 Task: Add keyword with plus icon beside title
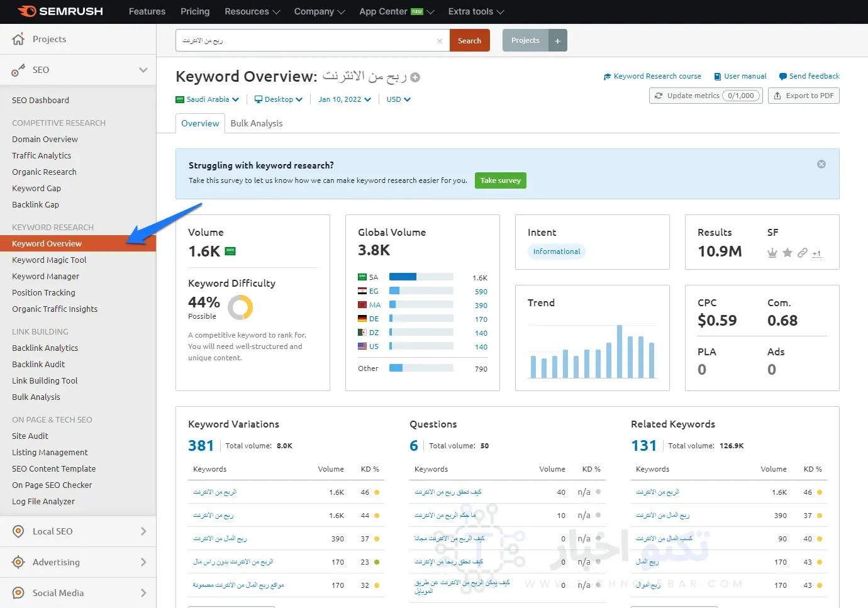(415, 77)
